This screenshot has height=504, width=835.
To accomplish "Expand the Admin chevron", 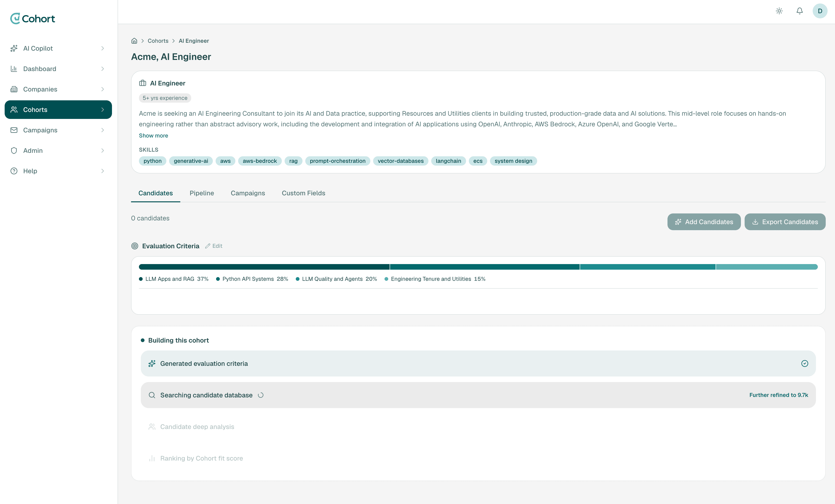I will pos(102,151).
